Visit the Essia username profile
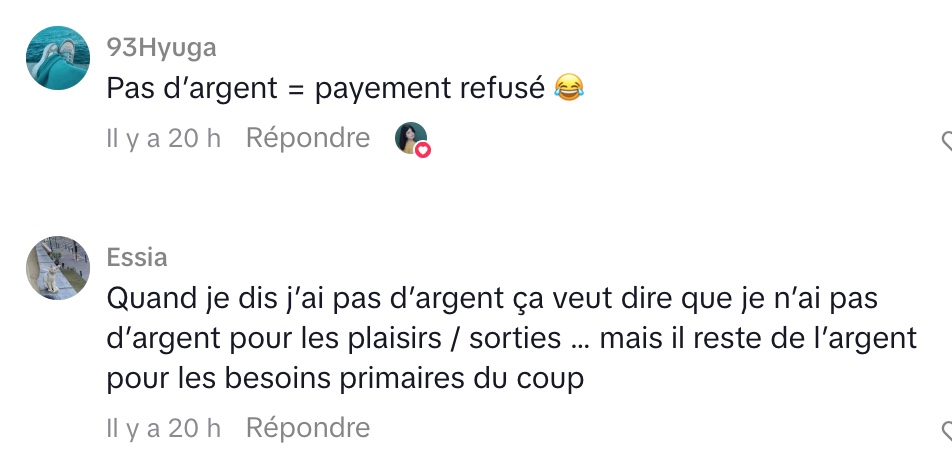952x466 pixels. point(137,257)
